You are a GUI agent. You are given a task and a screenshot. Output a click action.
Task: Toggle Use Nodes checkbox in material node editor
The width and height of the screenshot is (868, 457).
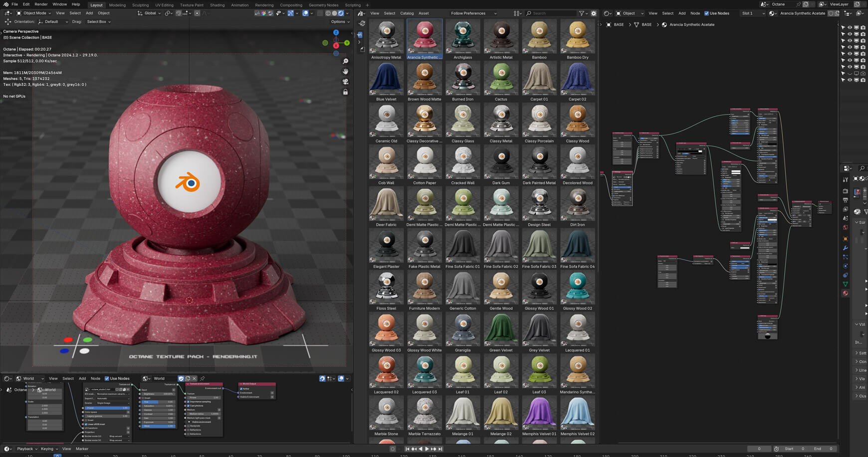click(706, 13)
